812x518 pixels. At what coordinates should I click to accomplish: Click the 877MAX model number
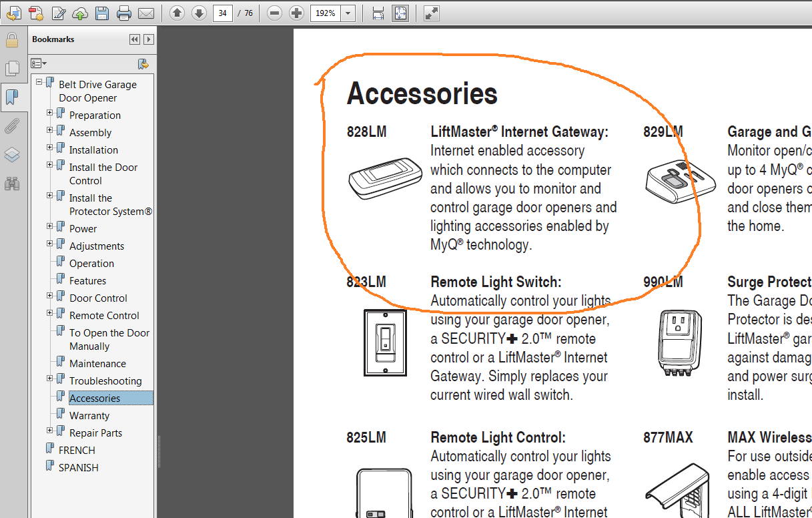(x=668, y=438)
